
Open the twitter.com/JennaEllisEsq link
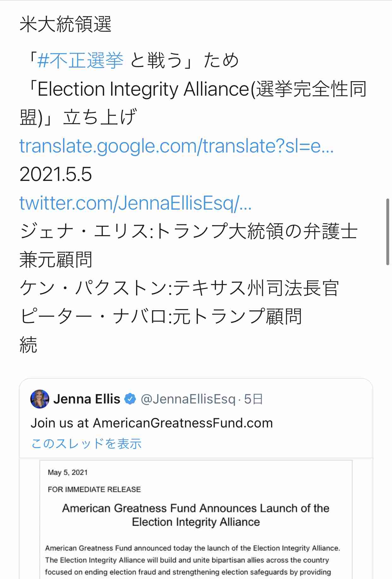pyautogui.click(x=136, y=205)
